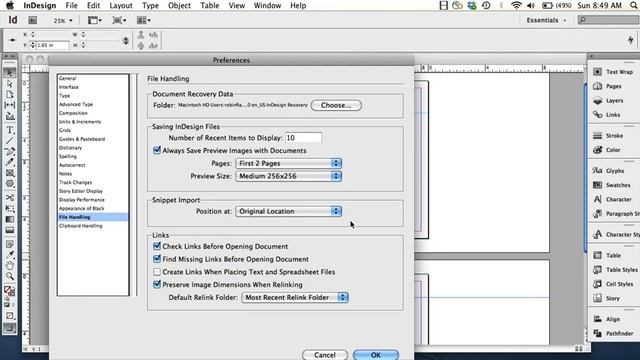The width and height of the screenshot is (640, 360).
Task: Open the Screen Mode dropdown in application bar
Action: click(119, 20)
